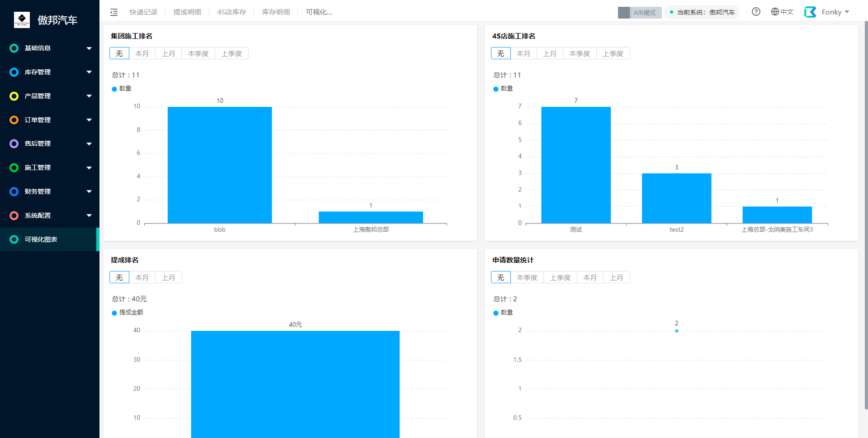Click the 库存管理 circle icon

point(14,72)
